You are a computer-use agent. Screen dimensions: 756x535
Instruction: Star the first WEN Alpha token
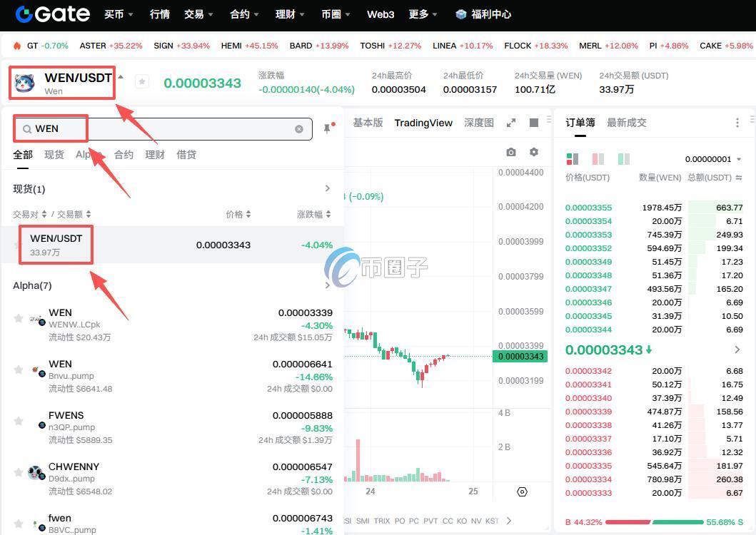(x=19, y=318)
